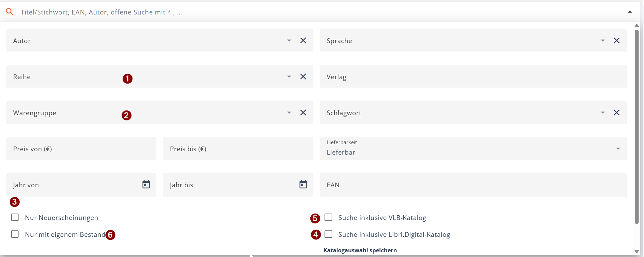644x257 pixels.
Task: Click the scrollbar's down arrow
Action: pyautogui.click(x=637, y=252)
